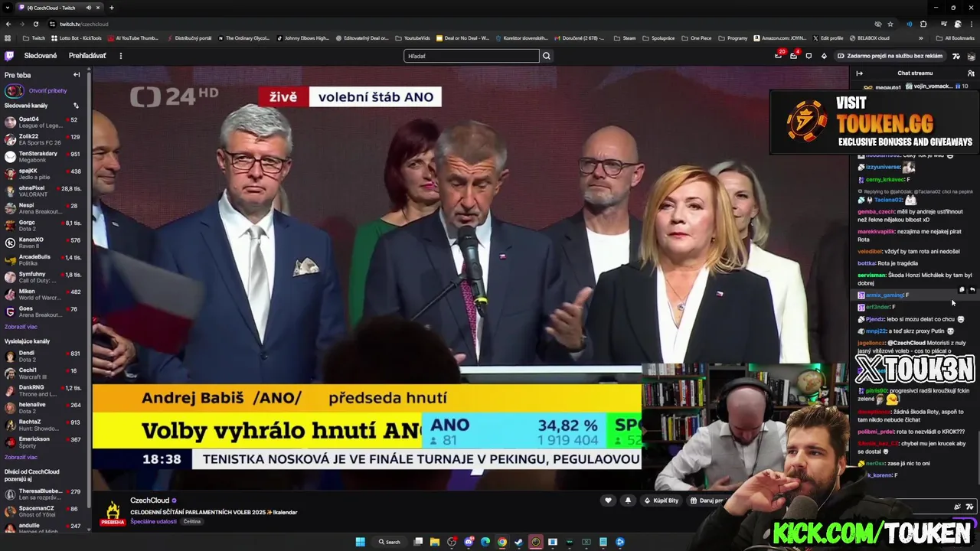980x551 pixels.
Task: Click the Get Bits diamond icon
Action: 824,56
